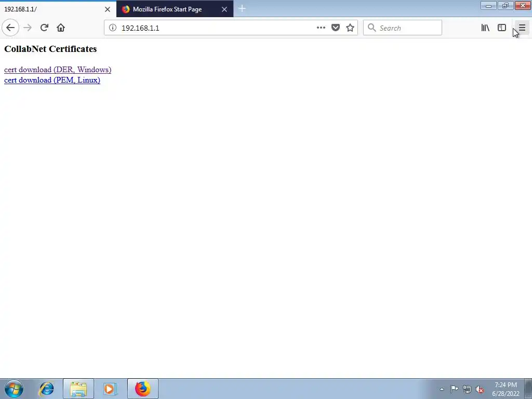Click the address bar showing 192.168.1.1
The width and height of the screenshot is (532, 399).
pos(231,28)
